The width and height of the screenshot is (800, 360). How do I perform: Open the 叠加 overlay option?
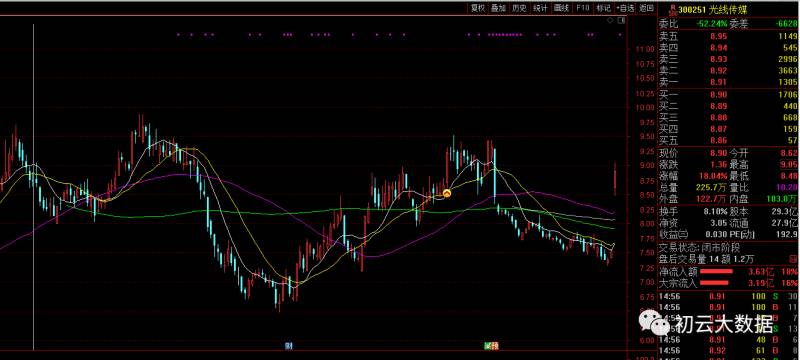(x=498, y=8)
